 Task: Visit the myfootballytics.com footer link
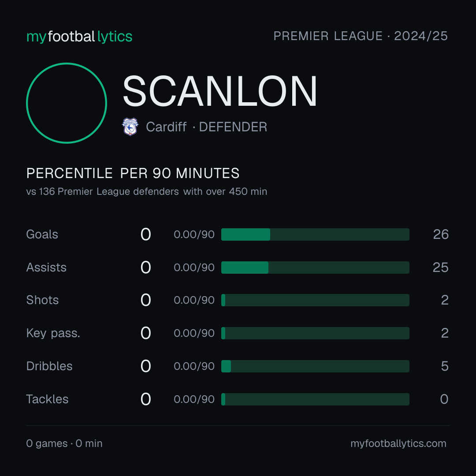(x=398, y=443)
